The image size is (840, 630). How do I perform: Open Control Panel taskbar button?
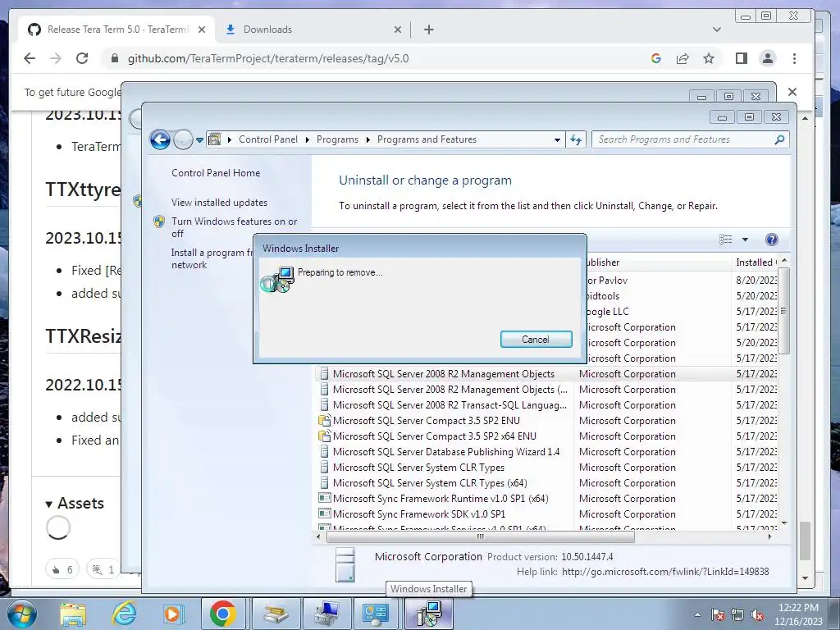point(377,614)
